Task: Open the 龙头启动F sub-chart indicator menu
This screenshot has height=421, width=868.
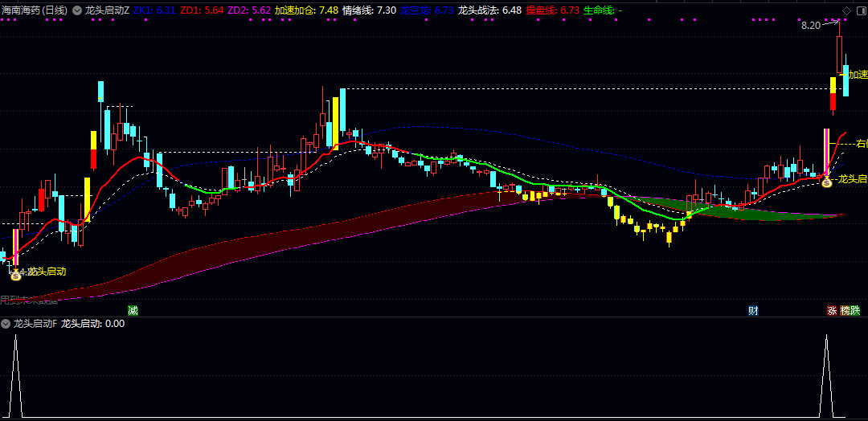Action: pyautogui.click(x=6, y=324)
